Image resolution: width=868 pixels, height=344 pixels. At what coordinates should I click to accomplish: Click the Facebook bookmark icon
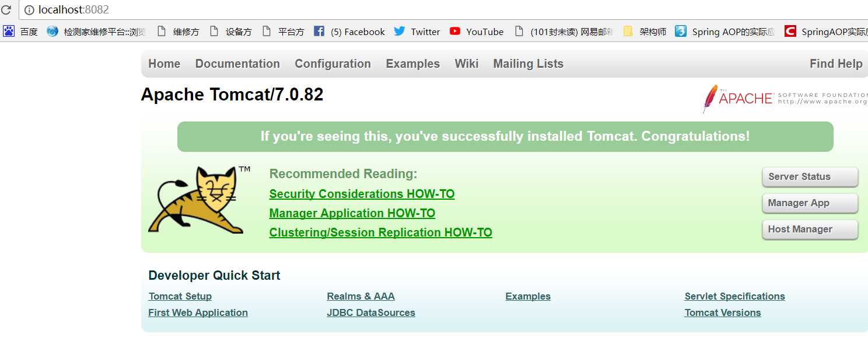coord(319,32)
